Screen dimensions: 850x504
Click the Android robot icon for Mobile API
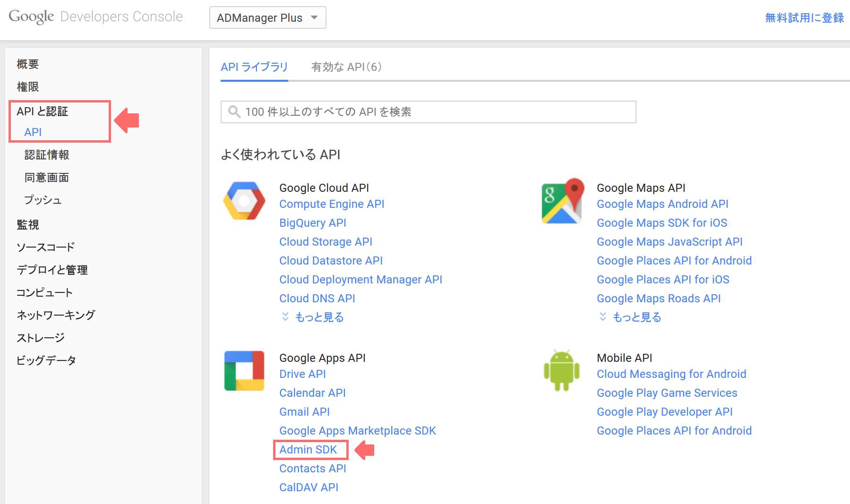coord(561,371)
